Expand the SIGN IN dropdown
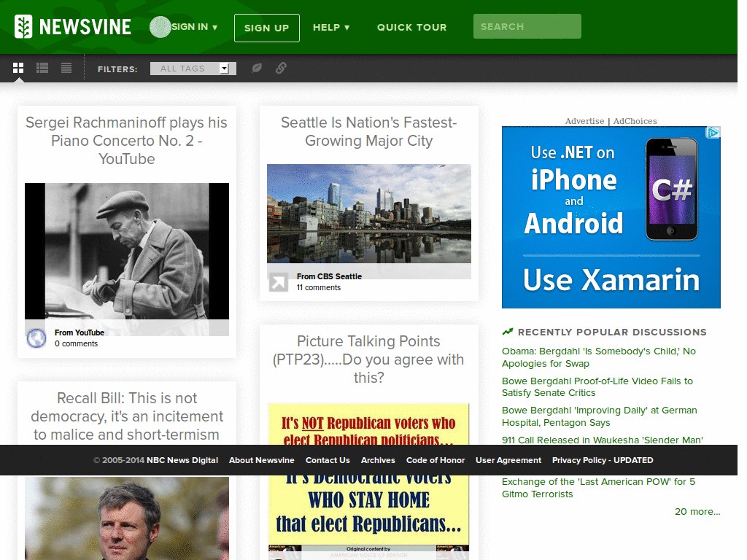The image size is (747, 560). 194,27
